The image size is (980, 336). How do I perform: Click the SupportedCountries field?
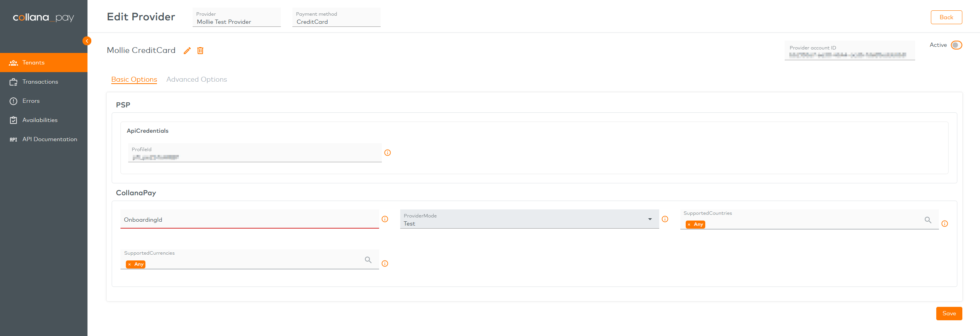(x=810, y=219)
